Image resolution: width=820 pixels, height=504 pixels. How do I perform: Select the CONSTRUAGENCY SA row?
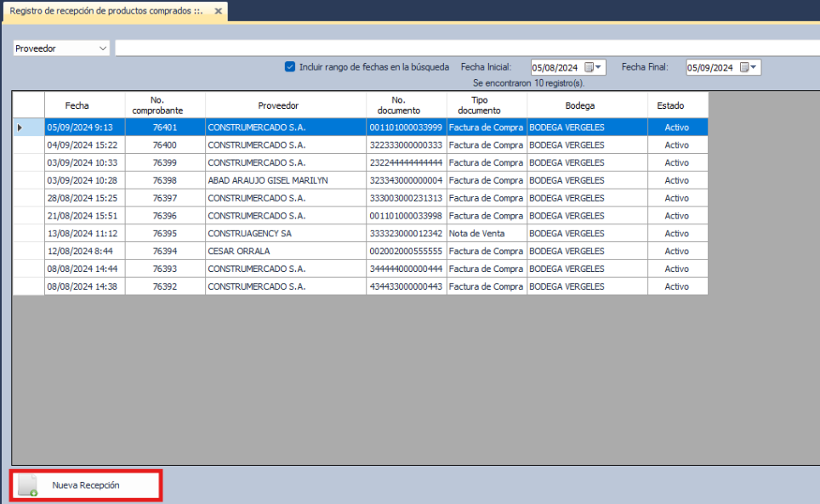[x=249, y=234]
